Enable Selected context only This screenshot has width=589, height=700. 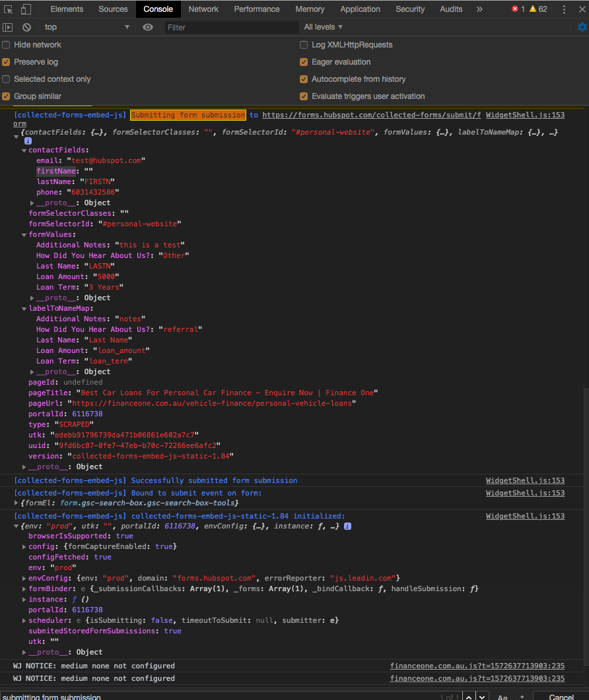click(x=6, y=79)
